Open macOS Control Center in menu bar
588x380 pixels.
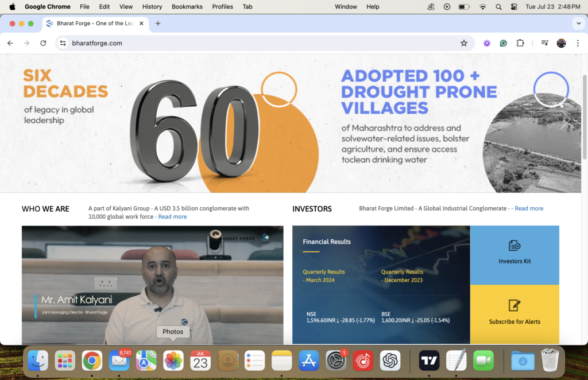click(x=514, y=7)
